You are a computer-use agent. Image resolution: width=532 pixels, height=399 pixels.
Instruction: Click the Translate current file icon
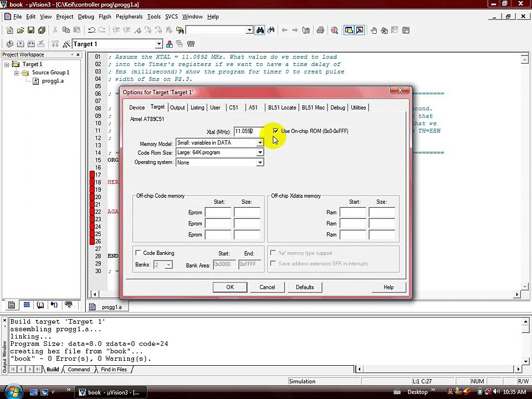[x=10, y=44]
